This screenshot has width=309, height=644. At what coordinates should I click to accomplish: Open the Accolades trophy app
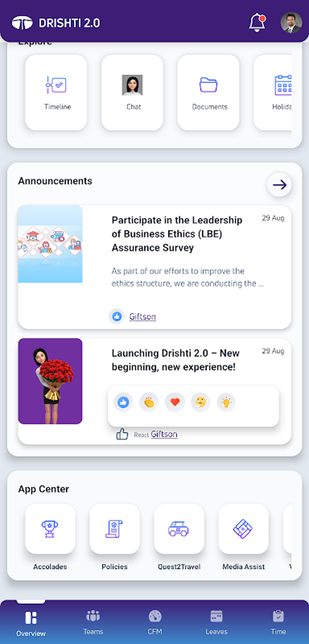(x=50, y=529)
